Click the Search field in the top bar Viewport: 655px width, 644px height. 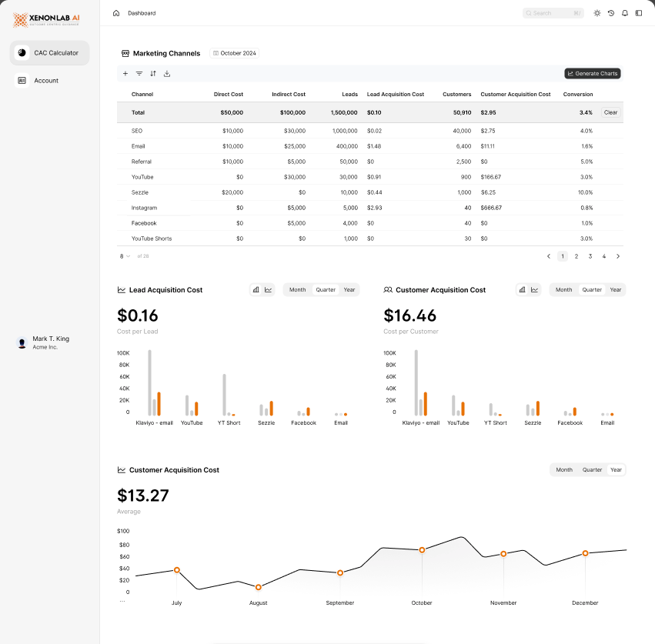point(553,13)
